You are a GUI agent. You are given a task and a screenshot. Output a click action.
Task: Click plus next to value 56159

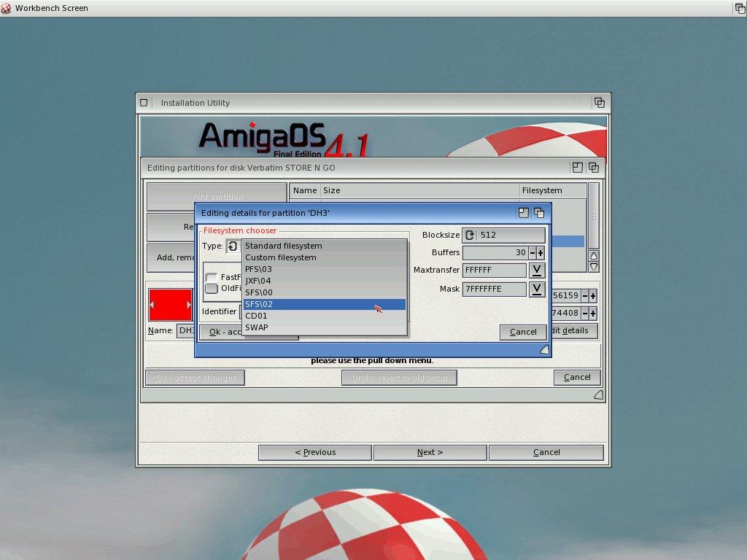click(593, 296)
